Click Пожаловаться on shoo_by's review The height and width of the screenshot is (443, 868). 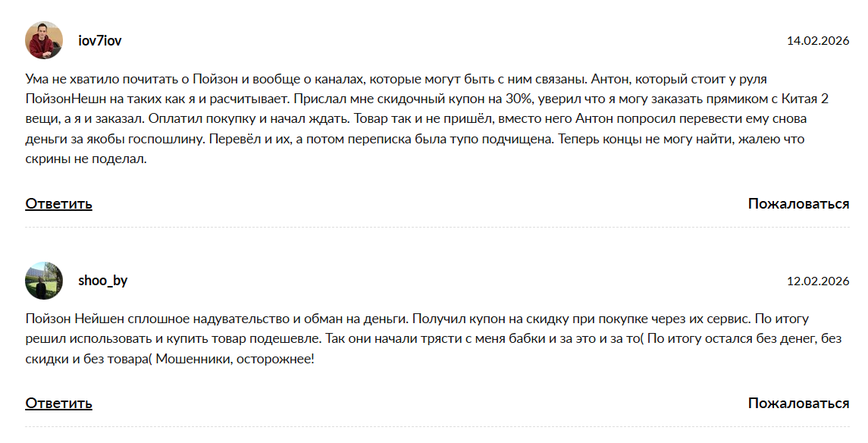click(798, 403)
